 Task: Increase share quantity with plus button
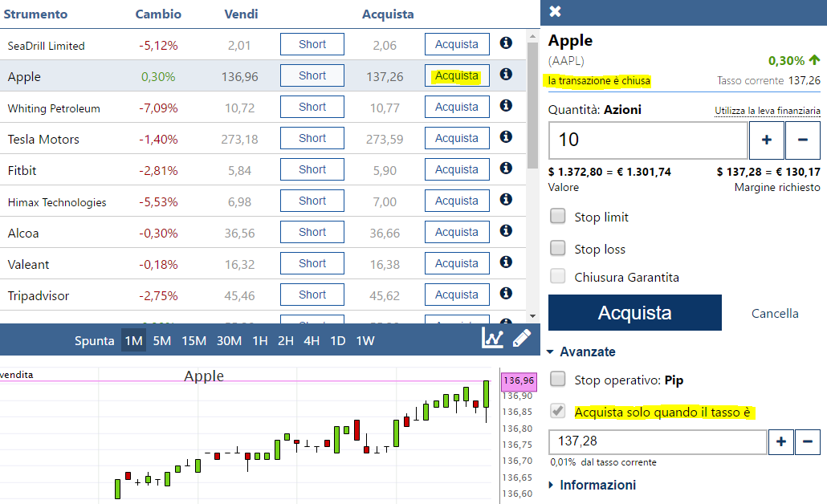766,140
